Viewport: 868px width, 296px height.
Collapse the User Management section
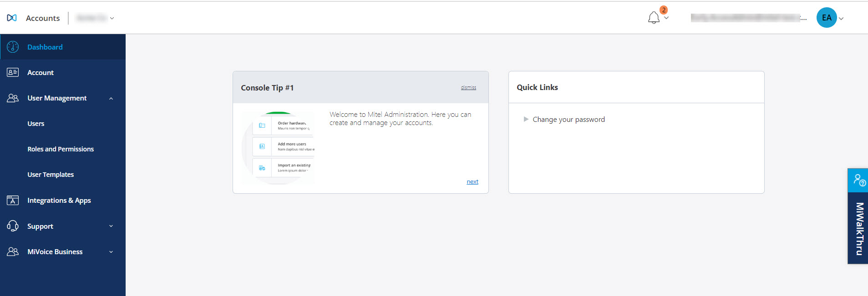[x=111, y=98]
